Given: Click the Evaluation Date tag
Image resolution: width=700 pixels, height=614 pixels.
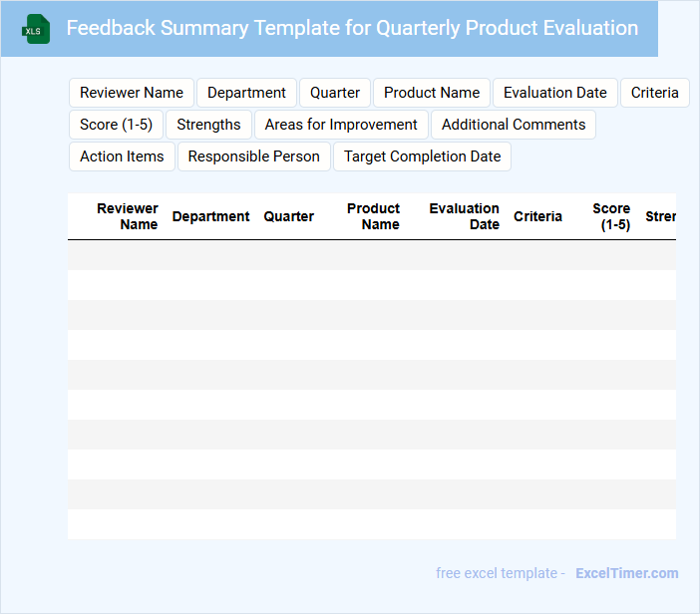Looking at the screenshot, I should point(554,93).
